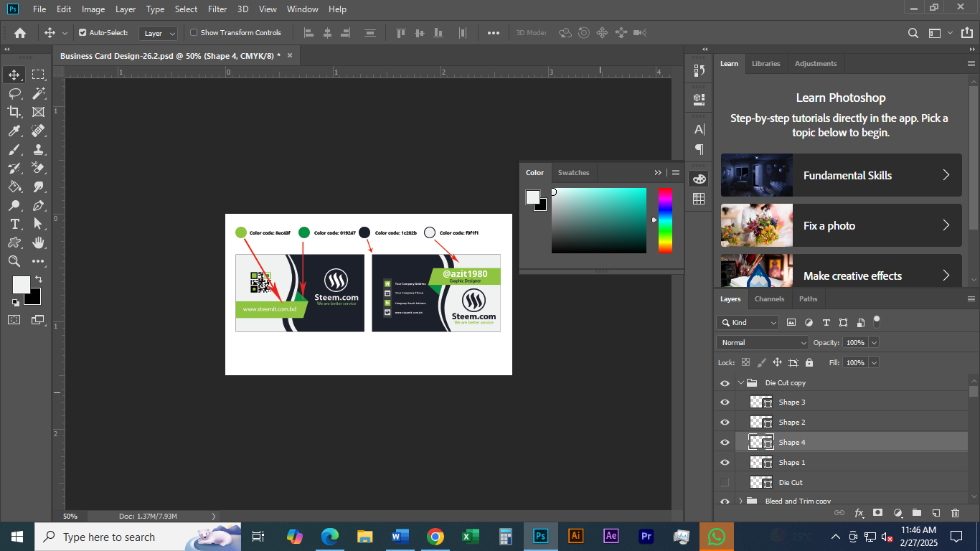Click Add layer mask icon
980x551 pixels.
[x=877, y=513]
